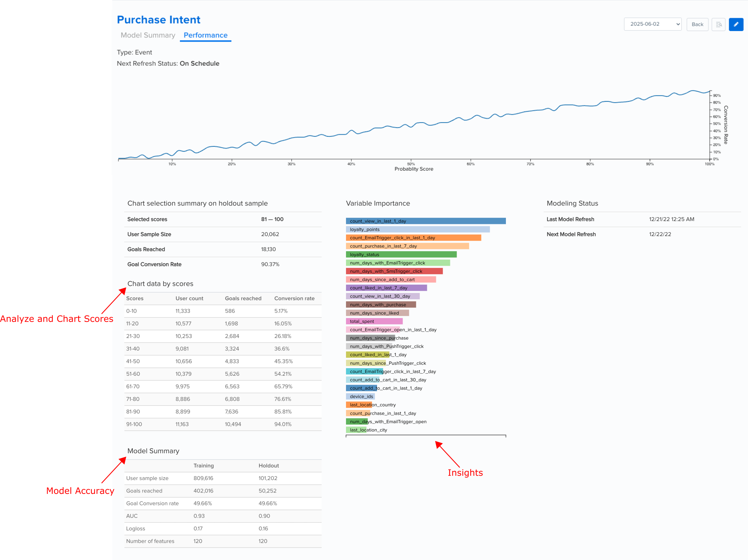This screenshot has width=748, height=560.
Task: Click the num_days_with_SmsTrigger_click bar
Action: [394, 271]
